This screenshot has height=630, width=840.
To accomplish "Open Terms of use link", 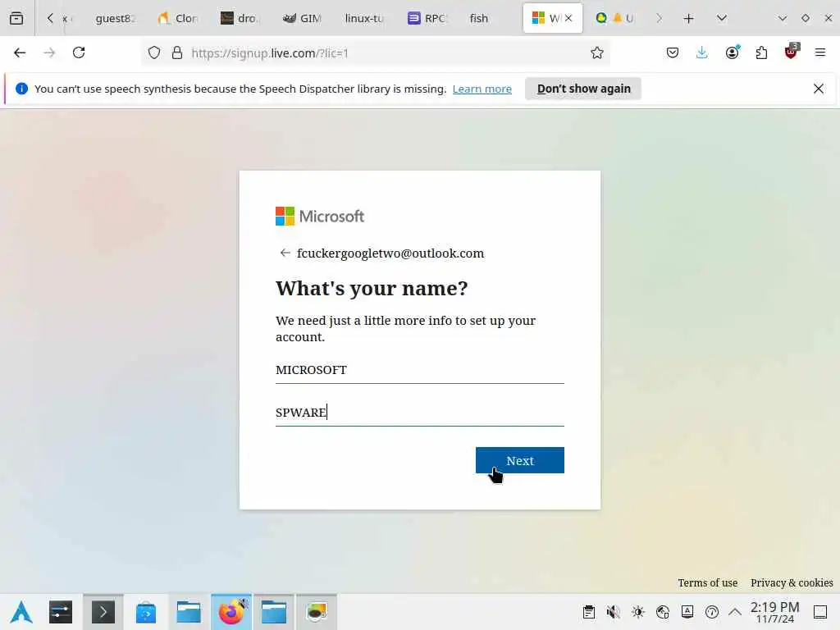I will pyautogui.click(x=707, y=582).
